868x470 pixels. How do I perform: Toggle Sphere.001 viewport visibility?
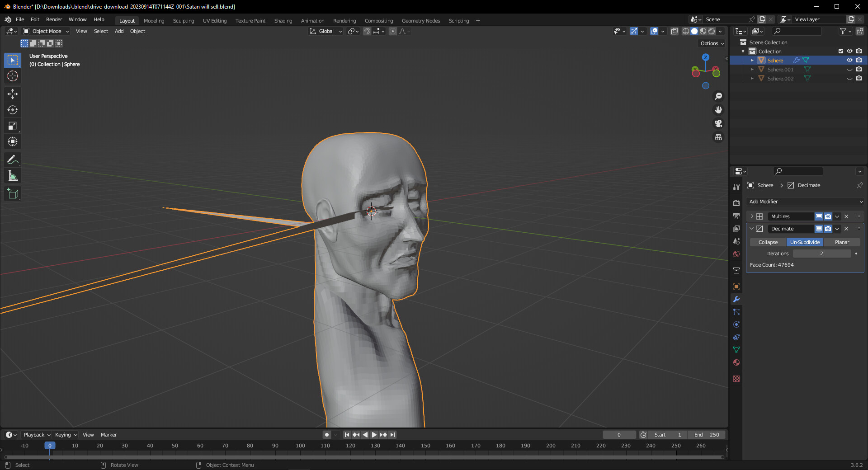(x=849, y=69)
